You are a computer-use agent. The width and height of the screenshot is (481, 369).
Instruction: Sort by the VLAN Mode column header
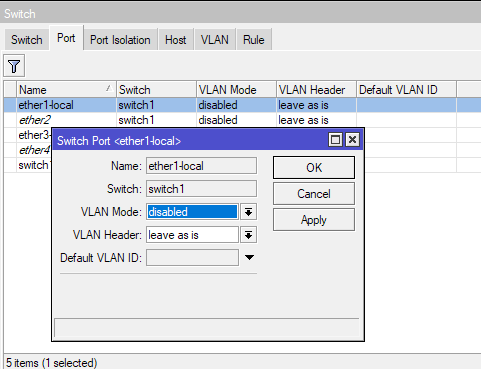tap(236, 90)
